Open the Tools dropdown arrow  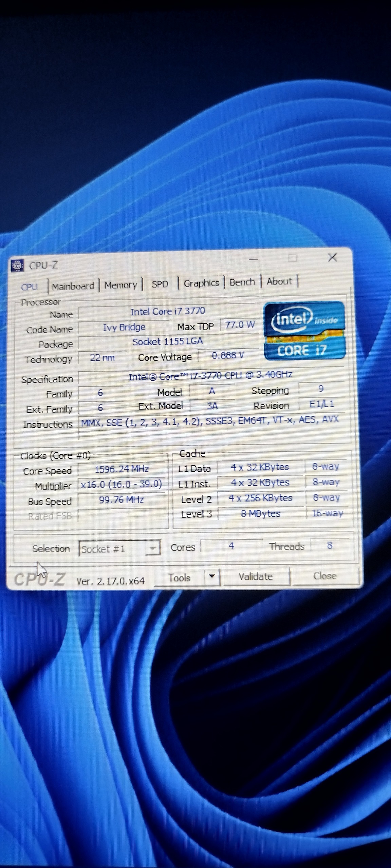click(x=212, y=576)
